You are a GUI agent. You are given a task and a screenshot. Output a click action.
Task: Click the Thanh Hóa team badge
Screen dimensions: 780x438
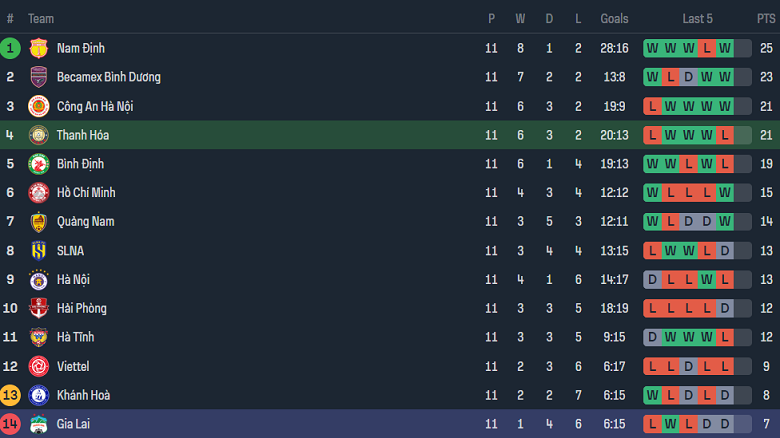[39, 135]
